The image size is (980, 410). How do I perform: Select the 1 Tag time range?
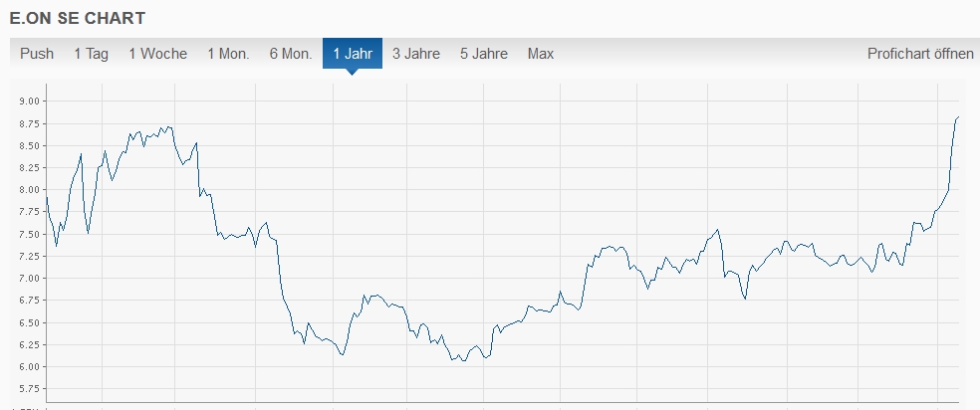coord(92,54)
